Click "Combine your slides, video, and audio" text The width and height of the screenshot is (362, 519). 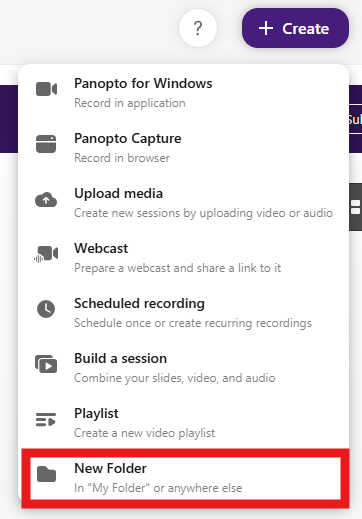[175, 378]
